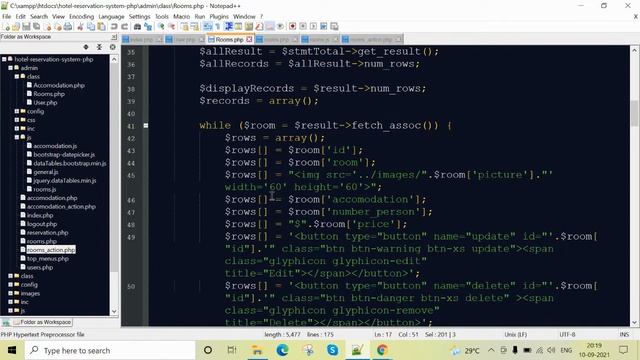Expand the images folder node
Viewport: 640px width, 360px height.
pyautogui.click(x=11, y=293)
